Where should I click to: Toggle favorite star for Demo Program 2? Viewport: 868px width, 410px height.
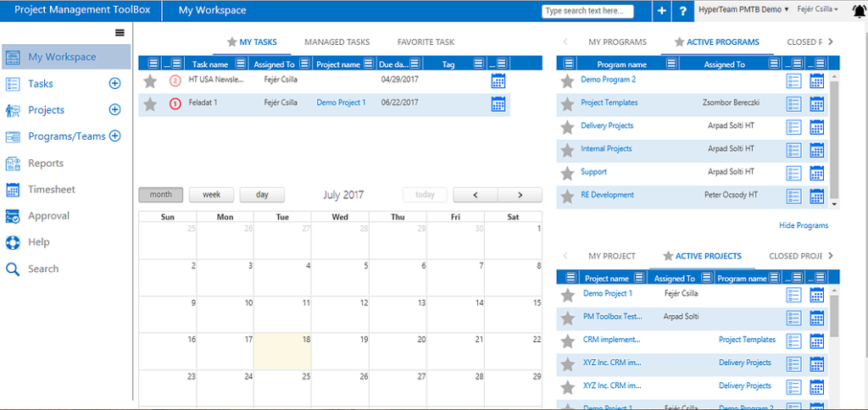[567, 80]
